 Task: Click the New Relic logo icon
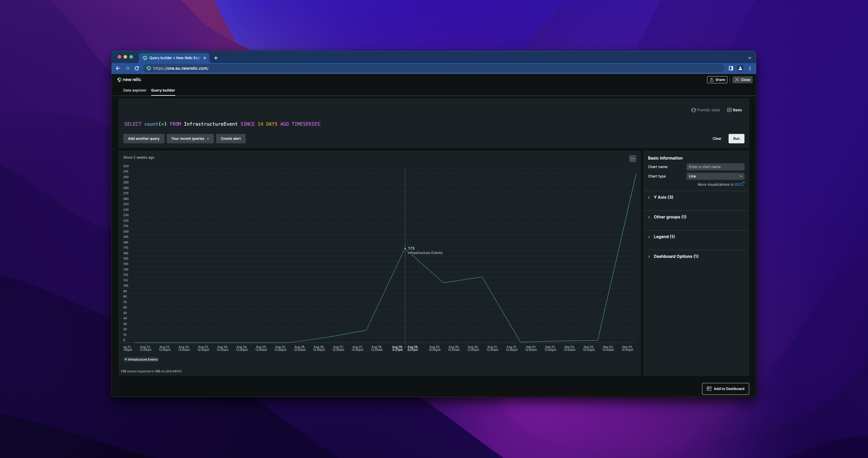[x=119, y=80]
